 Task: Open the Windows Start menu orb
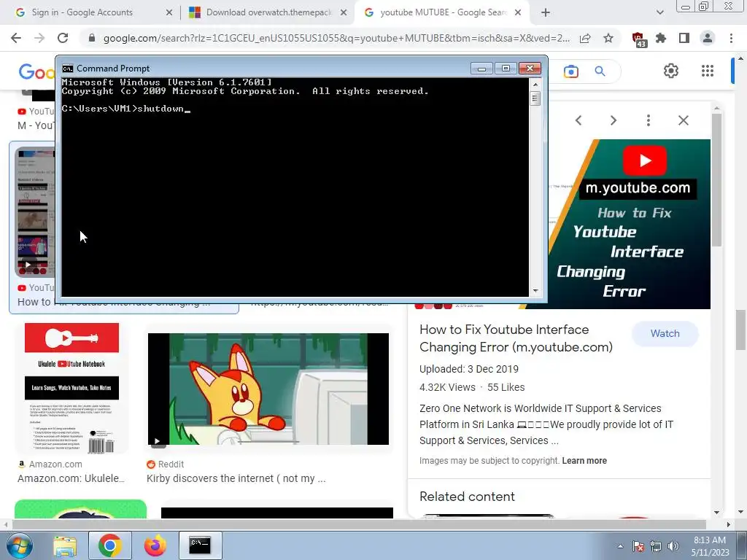point(20,545)
